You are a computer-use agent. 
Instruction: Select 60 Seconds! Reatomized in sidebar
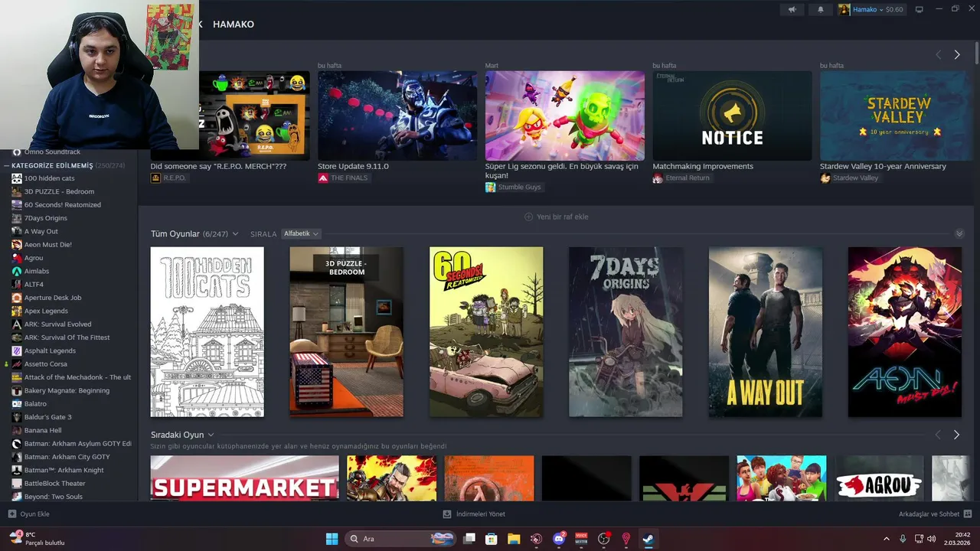click(x=63, y=204)
